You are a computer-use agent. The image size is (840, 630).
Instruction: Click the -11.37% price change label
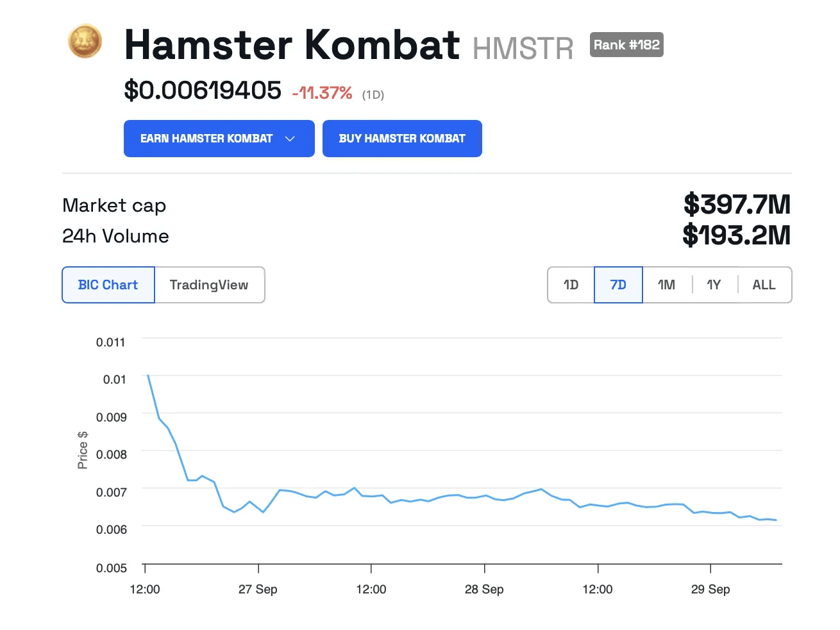coord(322,94)
